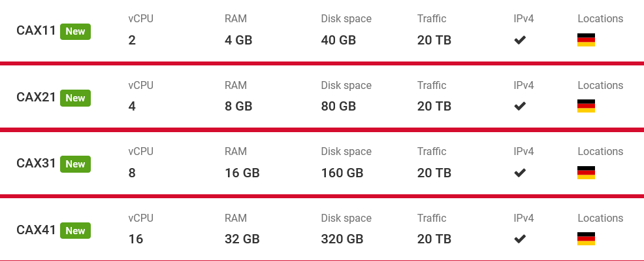
Task: Click the 40 GB disk space value
Action: click(338, 41)
